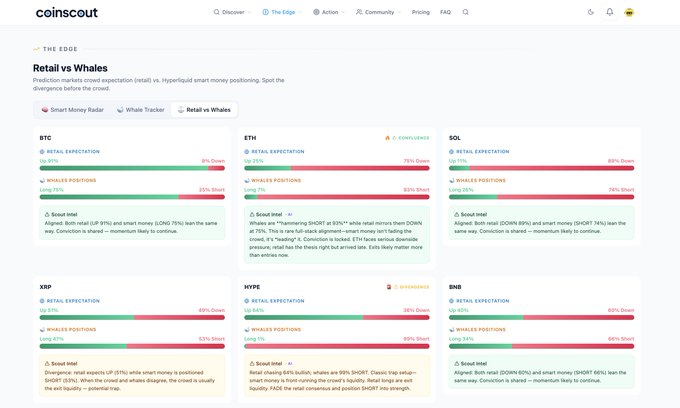Click the Confluence badge on ETH card

coord(407,138)
